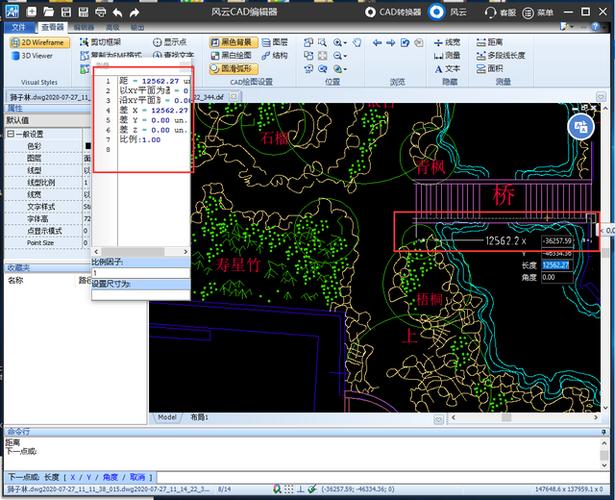The height and width of the screenshot is (500, 615).
Task: Switch to the 查看器 viewer ribbon tab
Action: (54, 27)
